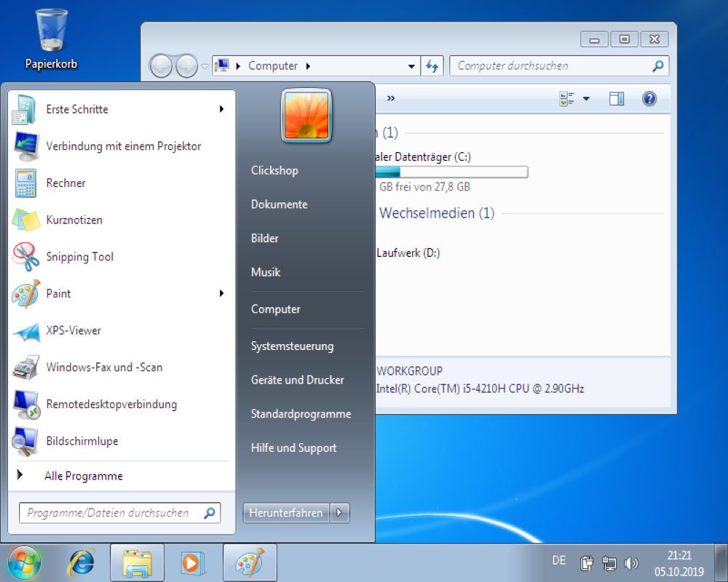Select the Datenträger (C:) drive label
This screenshot has height=582, width=728.
pyautogui.click(x=423, y=157)
